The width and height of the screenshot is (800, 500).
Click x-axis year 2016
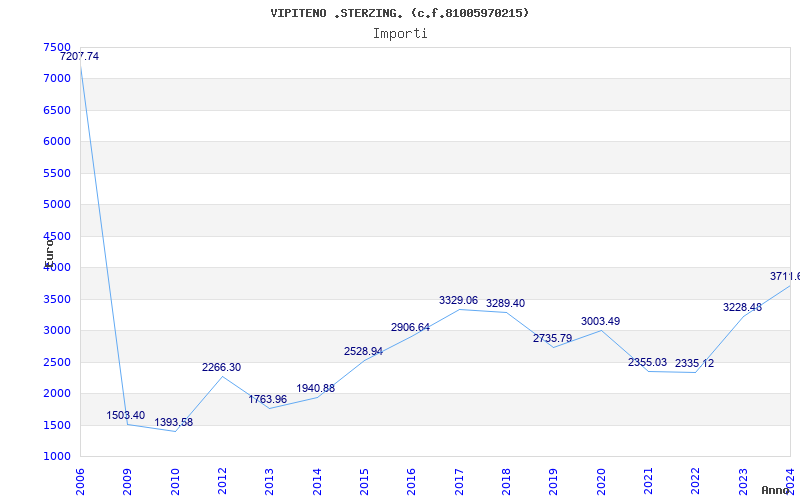412,482
